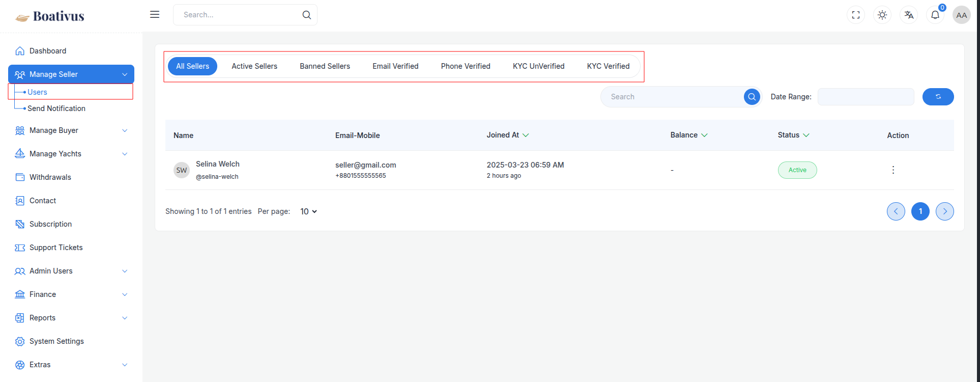This screenshot has height=382, width=980.
Task: Switch to Active Sellers tab
Action: pyautogui.click(x=254, y=66)
